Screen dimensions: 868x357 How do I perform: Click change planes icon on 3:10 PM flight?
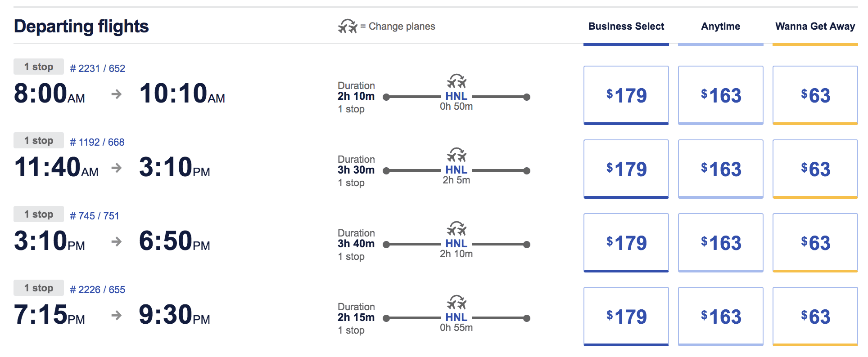[457, 229]
